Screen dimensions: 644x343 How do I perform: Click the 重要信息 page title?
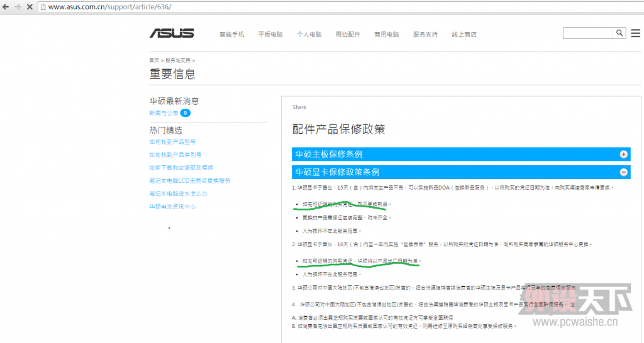172,74
